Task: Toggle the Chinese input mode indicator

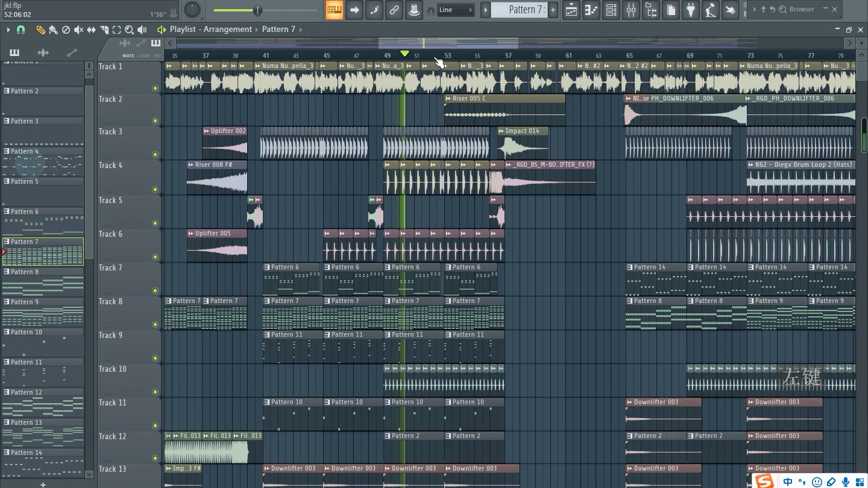Action: pos(788,481)
